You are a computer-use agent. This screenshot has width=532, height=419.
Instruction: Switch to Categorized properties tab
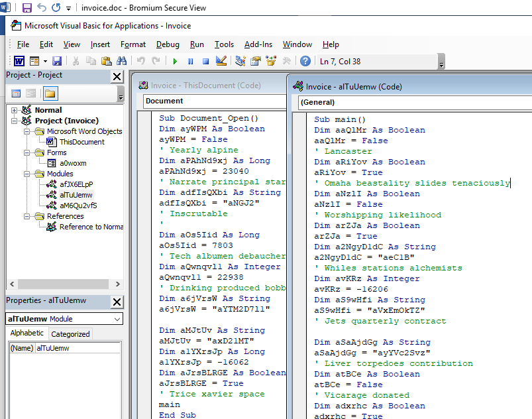coord(70,334)
